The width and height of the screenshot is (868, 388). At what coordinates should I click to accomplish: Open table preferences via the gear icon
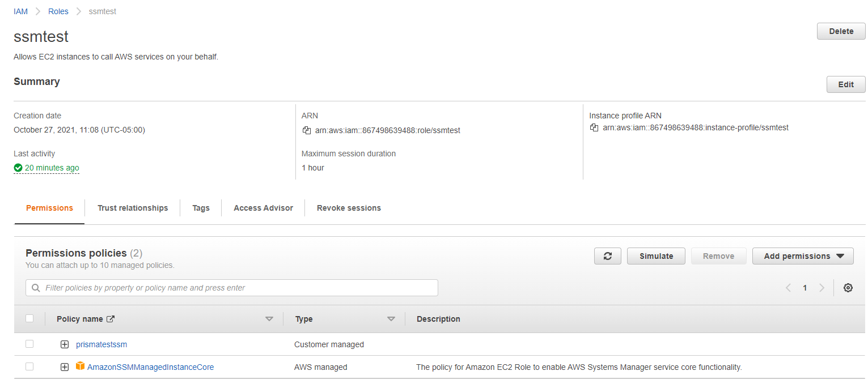[x=848, y=288]
